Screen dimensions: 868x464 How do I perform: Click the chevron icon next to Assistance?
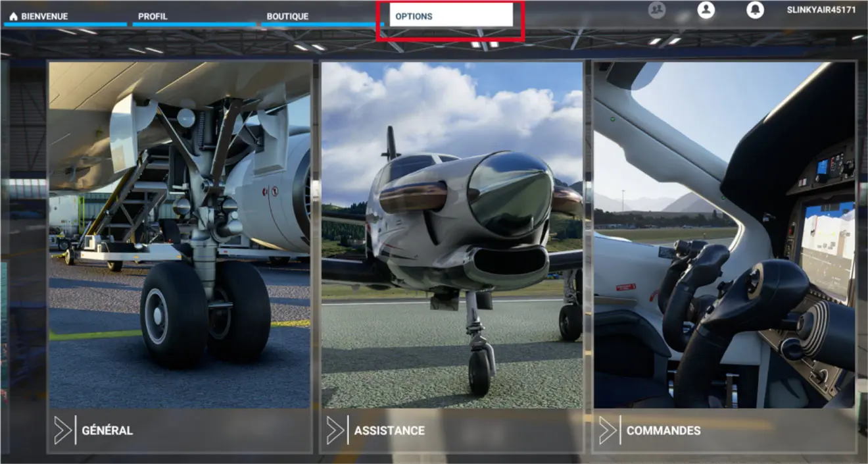[335, 430]
